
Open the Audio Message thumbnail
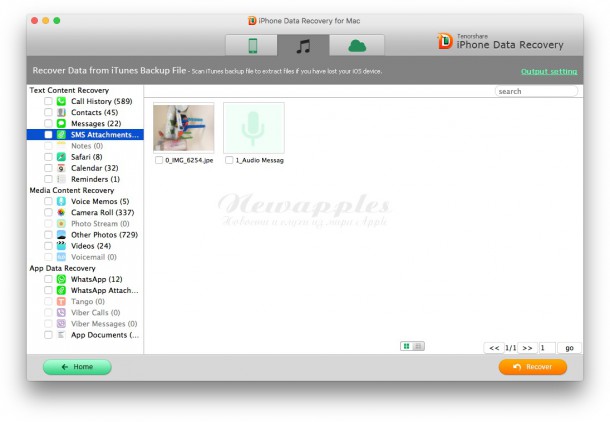(x=254, y=128)
